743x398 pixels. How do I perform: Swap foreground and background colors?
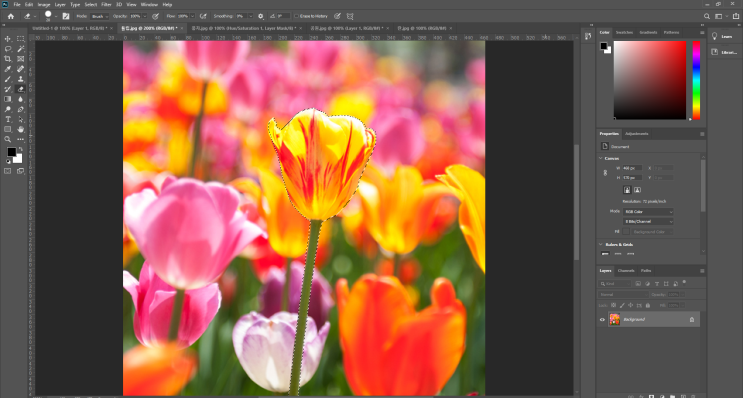[x=20, y=149]
